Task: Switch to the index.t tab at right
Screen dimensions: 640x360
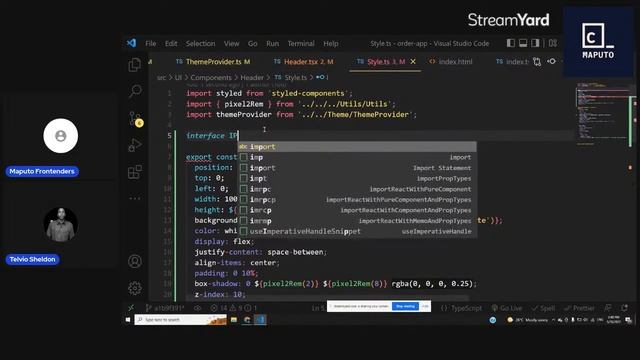Action: (x=512, y=62)
